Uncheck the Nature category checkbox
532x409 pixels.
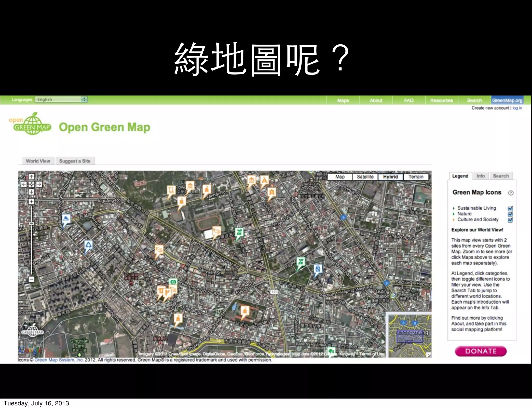coord(510,214)
